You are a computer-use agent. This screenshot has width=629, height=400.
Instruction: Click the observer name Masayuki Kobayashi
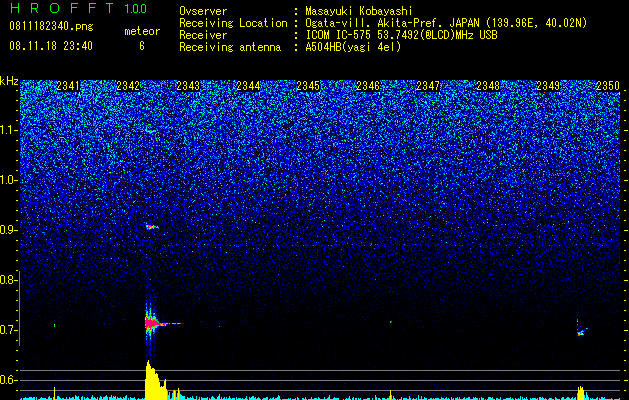pos(359,11)
